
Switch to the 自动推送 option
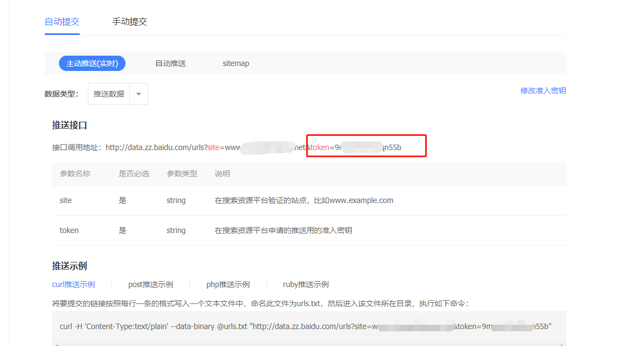[170, 63]
